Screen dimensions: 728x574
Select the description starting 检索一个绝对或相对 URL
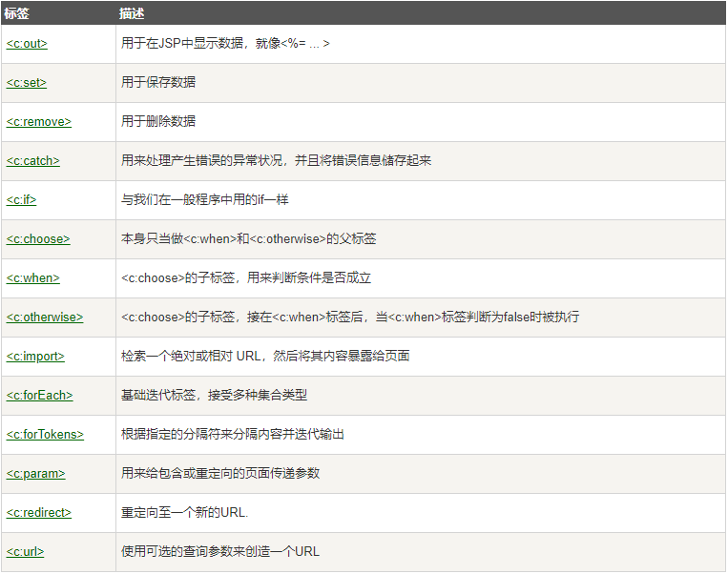265,356
